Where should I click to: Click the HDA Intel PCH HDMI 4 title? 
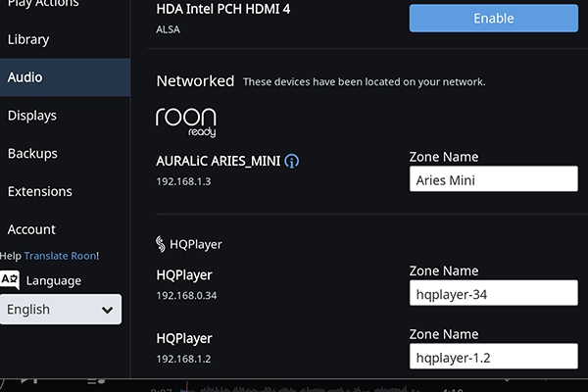(x=223, y=9)
